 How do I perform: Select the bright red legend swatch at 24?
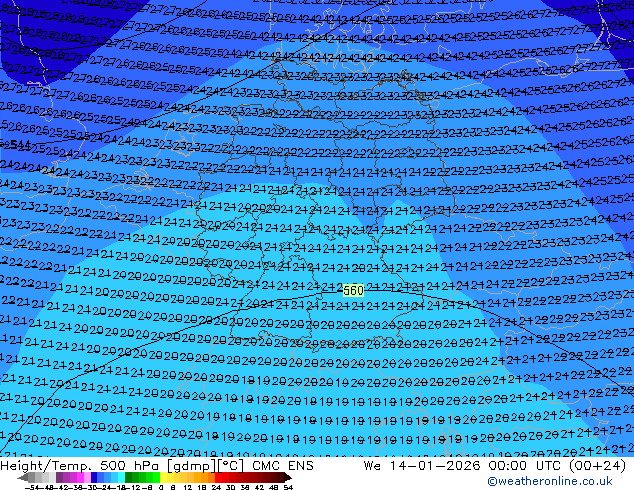(218, 477)
